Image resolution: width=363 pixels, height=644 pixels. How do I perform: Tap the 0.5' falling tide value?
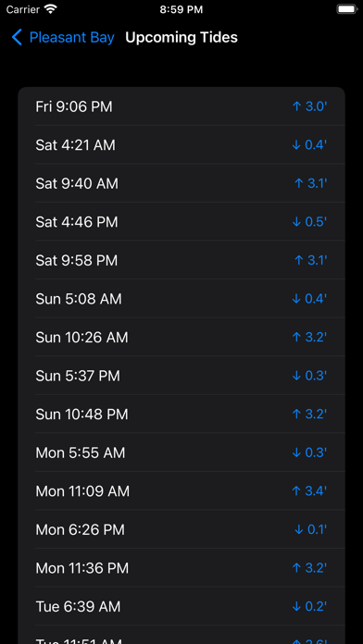point(316,222)
